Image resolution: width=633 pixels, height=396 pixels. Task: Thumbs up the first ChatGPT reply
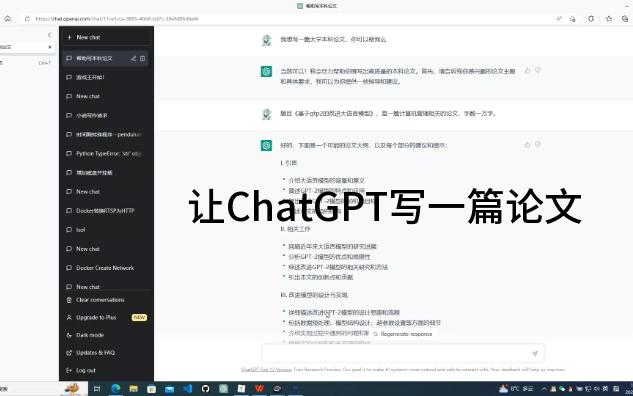tap(527, 71)
